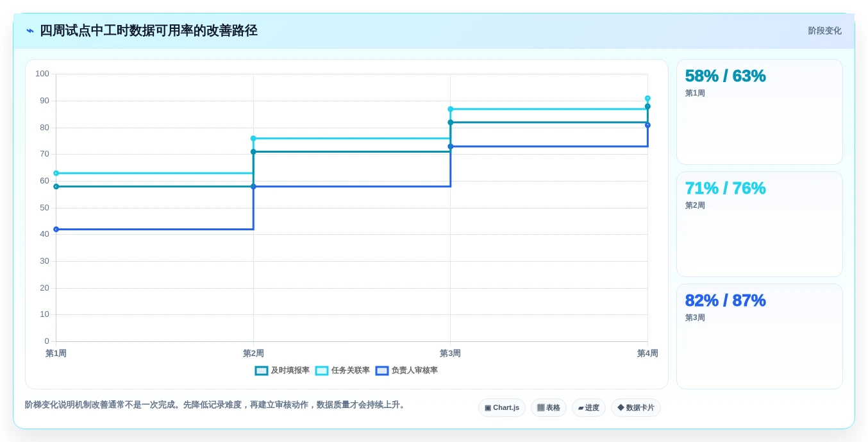
Task: Click the 100 y-axis tick label
Action: [x=42, y=74]
